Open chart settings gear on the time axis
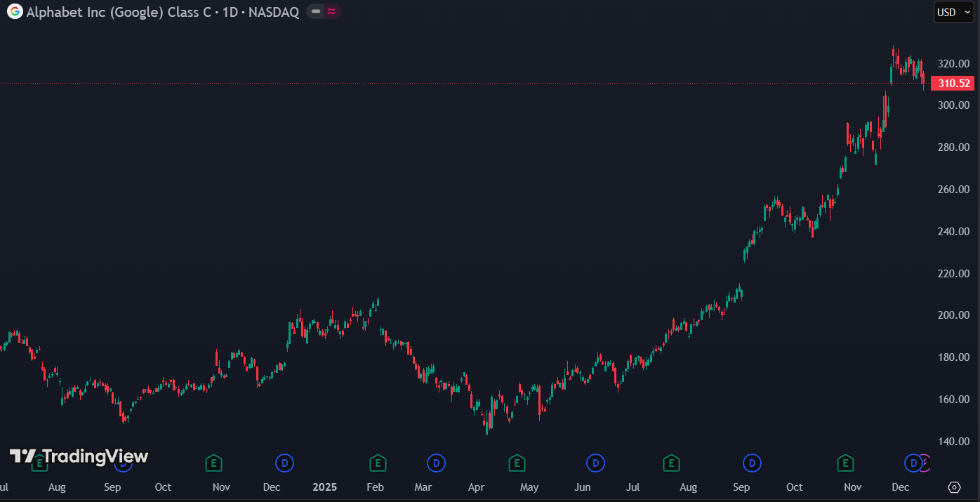Viewport: 980px width, 502px height. click(954, 487)
